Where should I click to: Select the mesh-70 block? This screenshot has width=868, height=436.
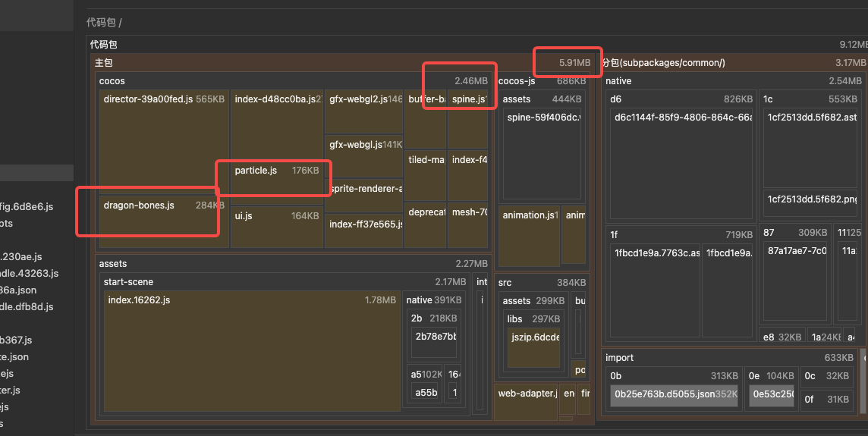click(x=468, y=224)
